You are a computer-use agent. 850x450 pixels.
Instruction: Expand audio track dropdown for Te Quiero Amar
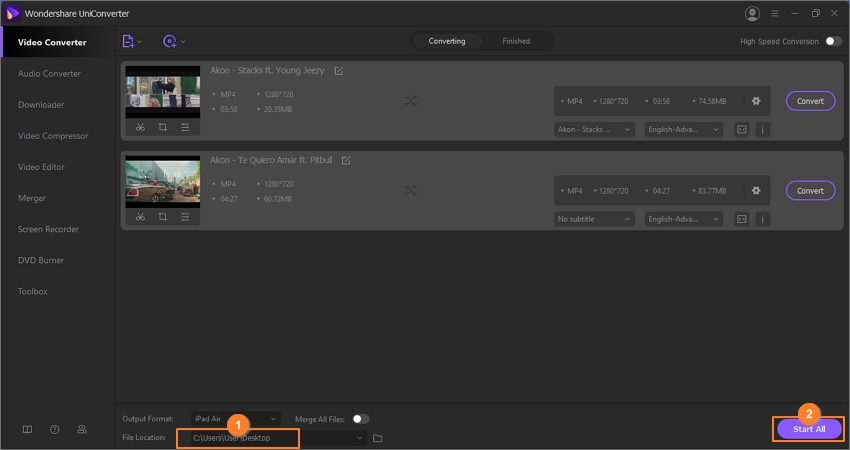[x=684, y=219]
